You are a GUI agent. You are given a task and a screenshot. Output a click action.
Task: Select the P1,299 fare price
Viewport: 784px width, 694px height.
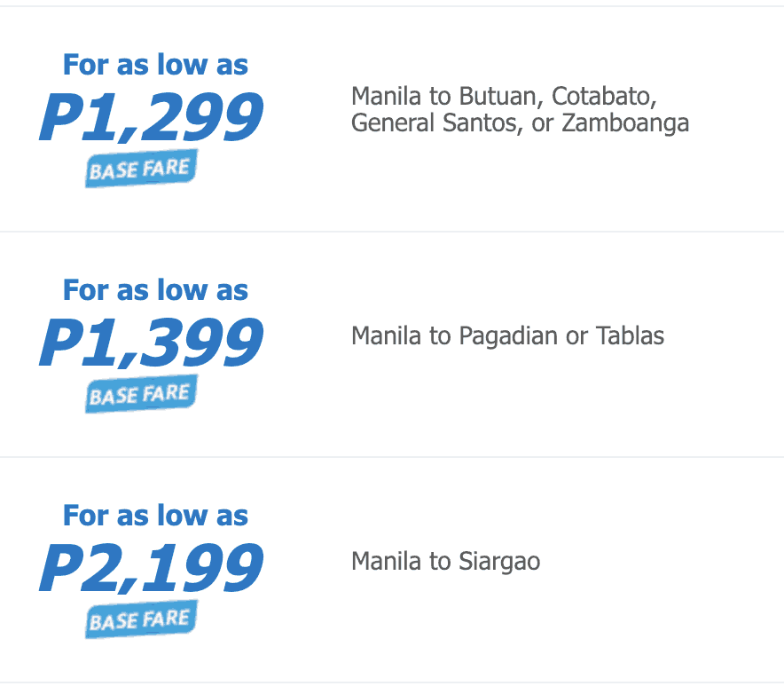point(151,118)
